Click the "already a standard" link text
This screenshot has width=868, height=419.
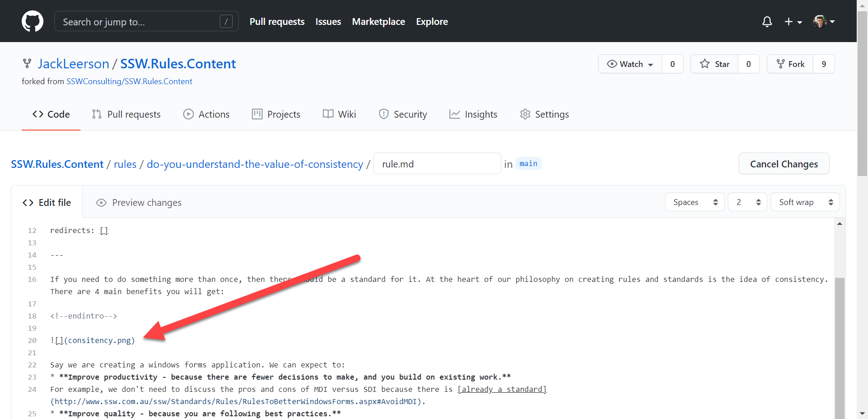coord(502,389)
